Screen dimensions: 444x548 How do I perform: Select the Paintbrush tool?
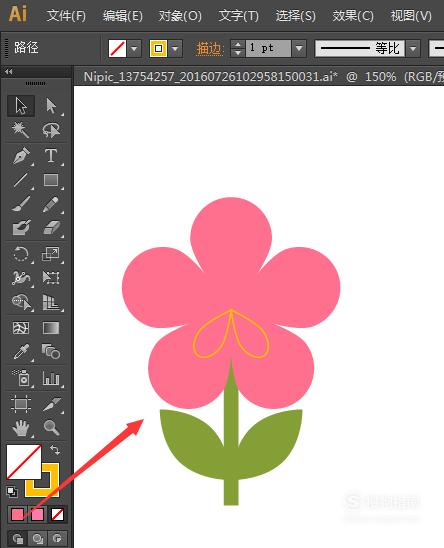point(21,204)
